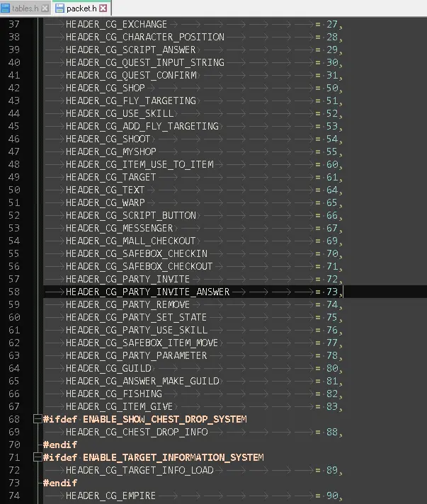Viewport: 427px width, 504px height.
Task: Switch to the tables.h tab
Action: click(24, 8)
